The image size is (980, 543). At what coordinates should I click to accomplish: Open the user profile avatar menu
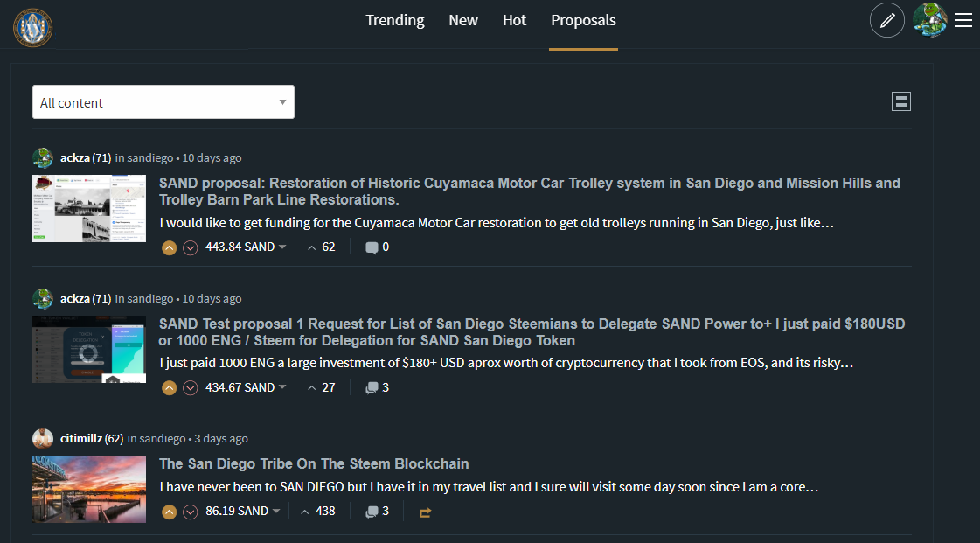point(930,21)
